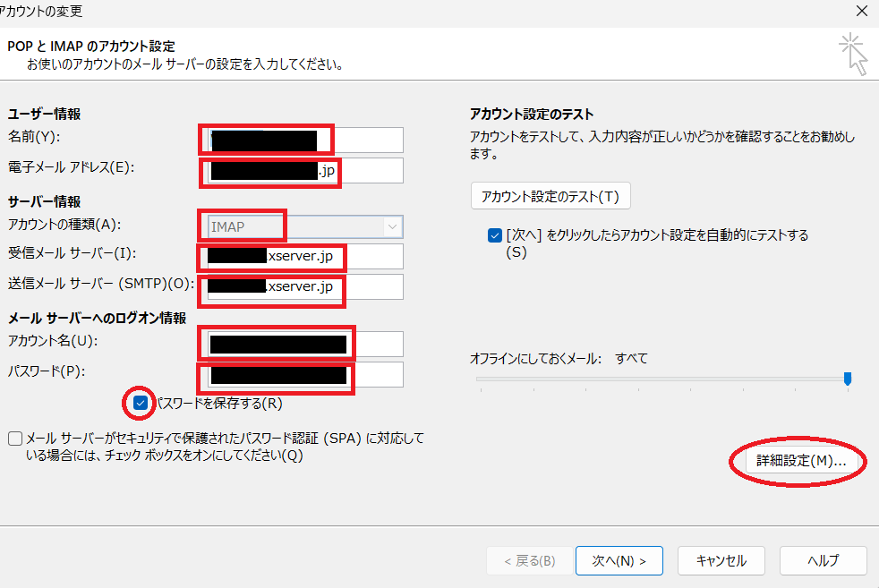The height and width of the screenshot is (588, 879).
Task: Close the account change dialog window
Action: point(860,12)
